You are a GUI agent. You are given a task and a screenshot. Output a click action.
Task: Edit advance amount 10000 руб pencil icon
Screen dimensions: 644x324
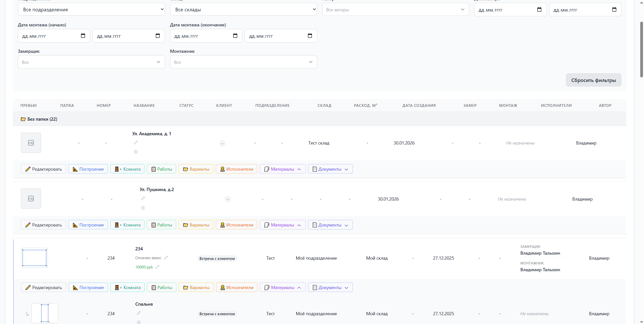tap(157, 267)
